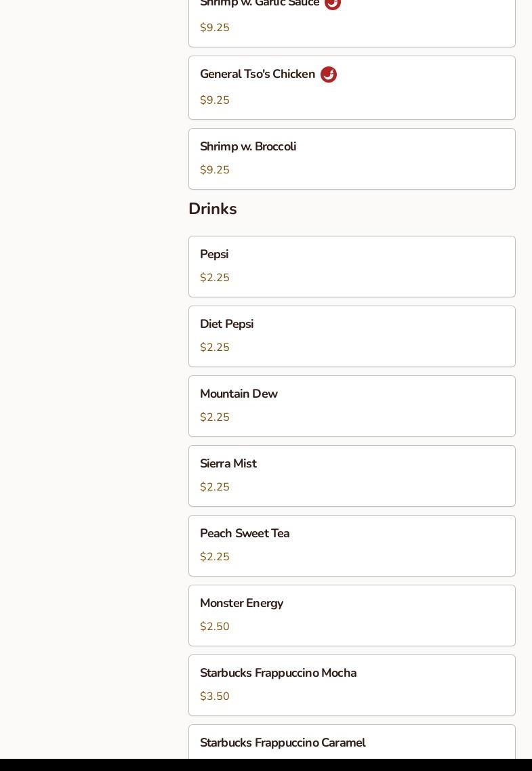Viewport: 532px width, 771px height.
Task: Click the $2.25 price under Sierra Mist
Action: pyautogui.click(x=215, y=487)
